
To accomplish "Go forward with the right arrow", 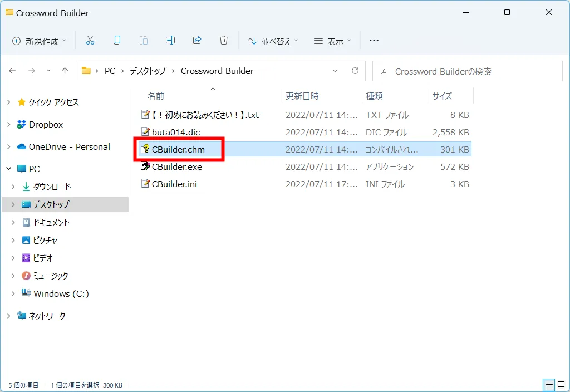I will 32,71.
